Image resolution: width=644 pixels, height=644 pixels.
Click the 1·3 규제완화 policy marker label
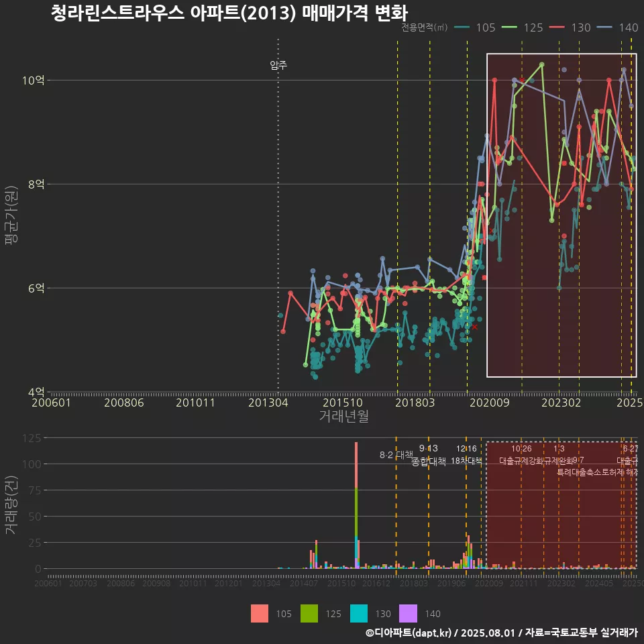pos(559,455)
